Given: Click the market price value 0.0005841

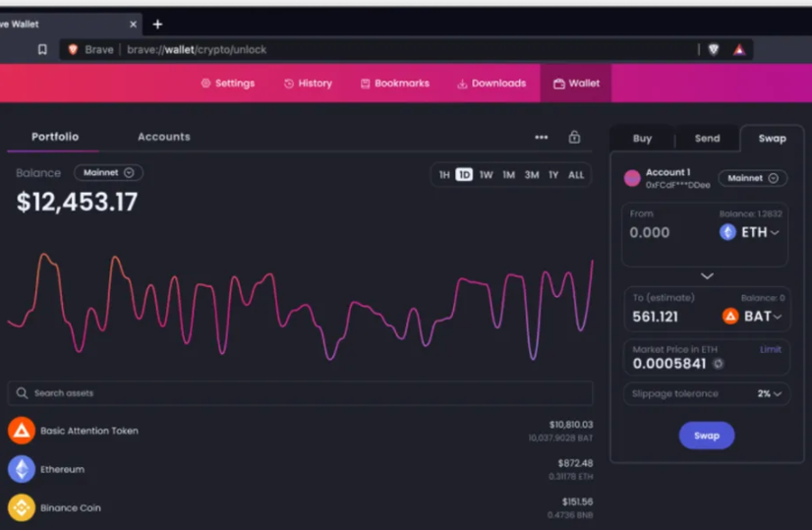Looking at the screenshot, I should 669,364.
